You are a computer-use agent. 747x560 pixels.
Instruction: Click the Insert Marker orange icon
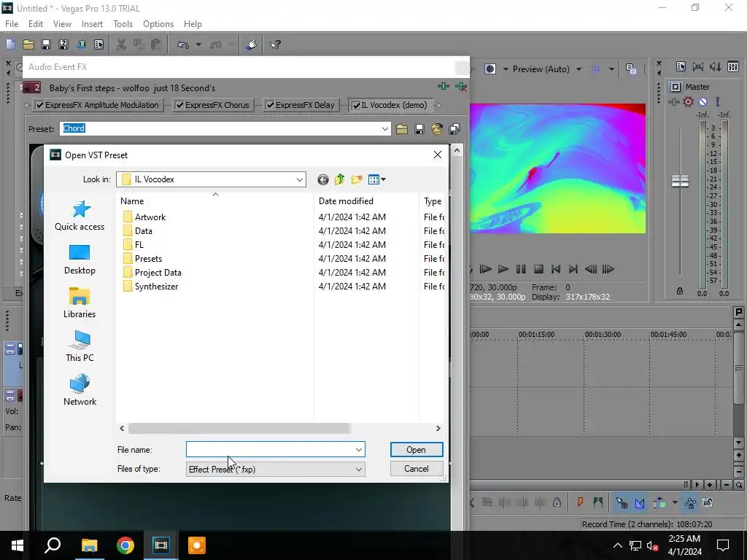coord(580,502)
